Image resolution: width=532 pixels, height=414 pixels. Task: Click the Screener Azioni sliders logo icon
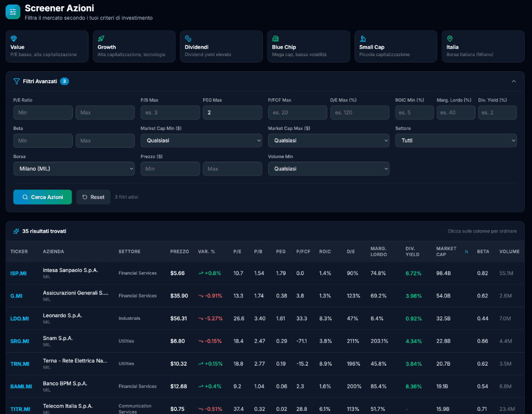pos(13,12)
